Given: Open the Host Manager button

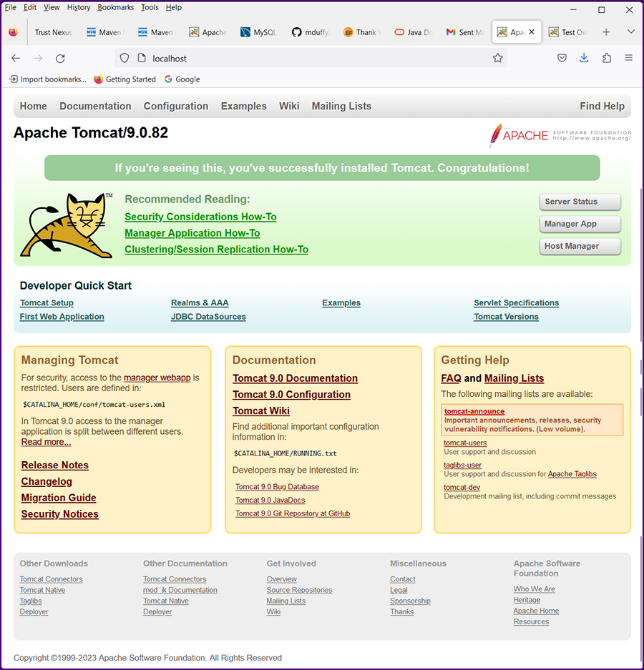Looking at the screenshot, I should tap(580, 246).
